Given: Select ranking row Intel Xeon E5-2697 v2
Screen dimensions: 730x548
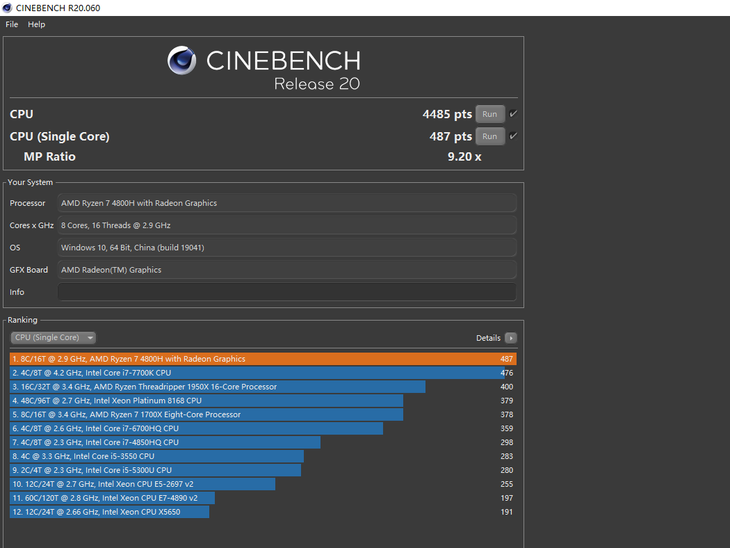Looking at the screenshot, I should 263,484.
